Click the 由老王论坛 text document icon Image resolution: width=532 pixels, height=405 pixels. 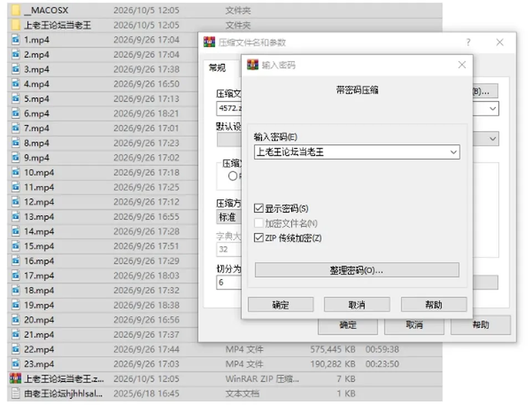tap(16, 393)
